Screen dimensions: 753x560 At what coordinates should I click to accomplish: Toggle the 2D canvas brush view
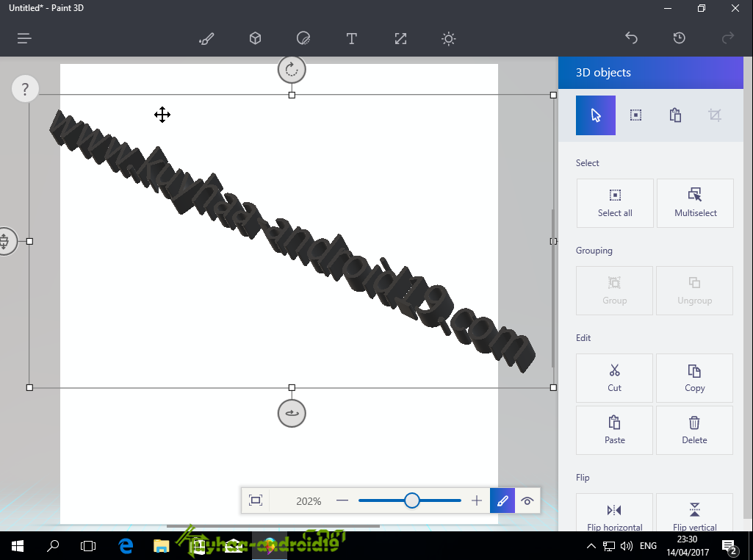tap(502, 500)
